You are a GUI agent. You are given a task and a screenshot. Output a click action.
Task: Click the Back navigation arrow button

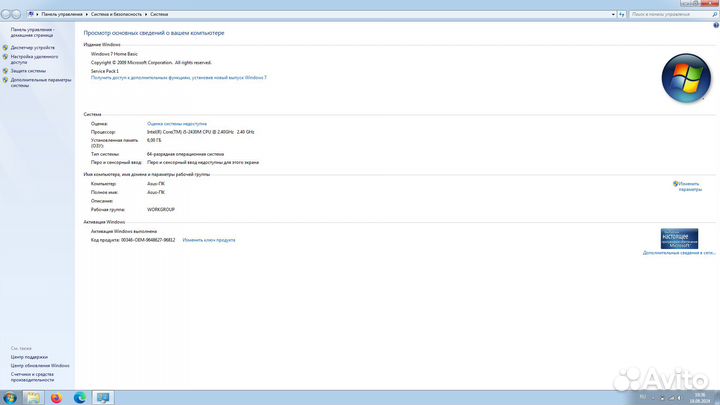pyautogui.click(x=6, y=15)
